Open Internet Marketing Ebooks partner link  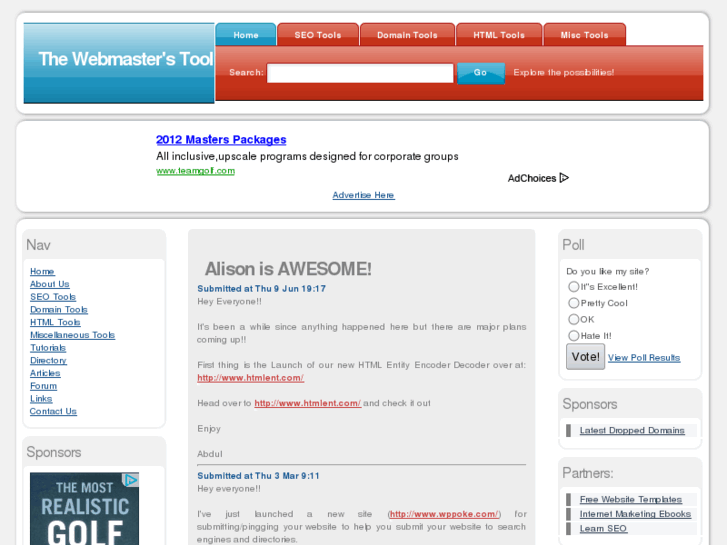pyautogui.click(x=635, y=514)
